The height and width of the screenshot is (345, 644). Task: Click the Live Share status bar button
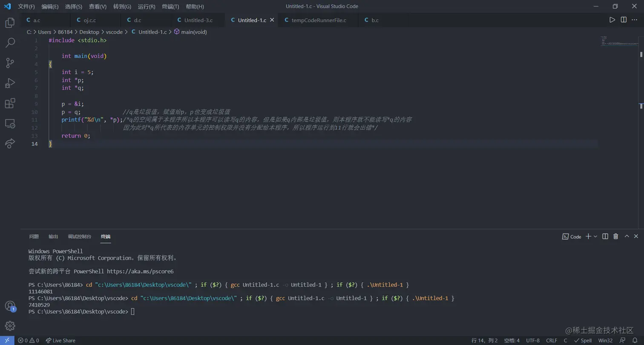pyautogui.click(x=60, y=340)
